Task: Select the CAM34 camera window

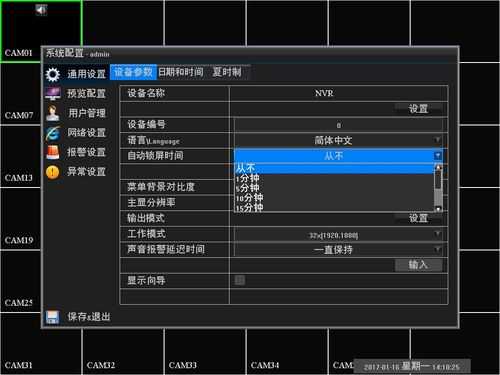Action: (x=287, y=352)
